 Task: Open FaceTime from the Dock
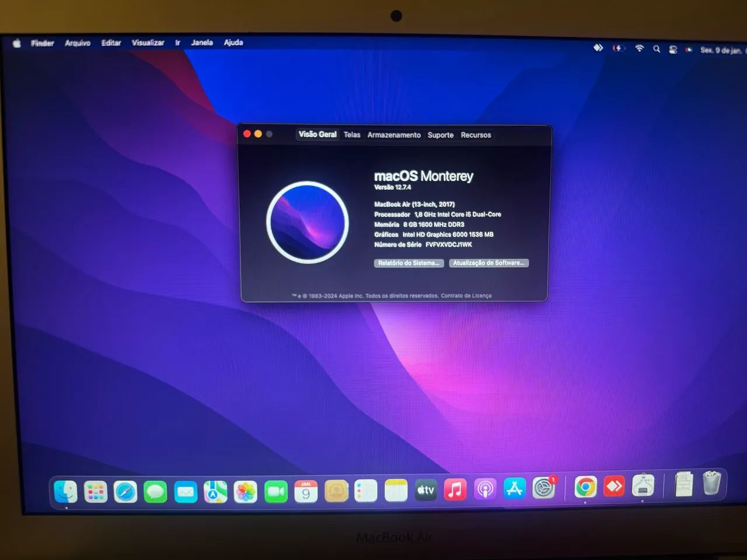click(277, 492)
